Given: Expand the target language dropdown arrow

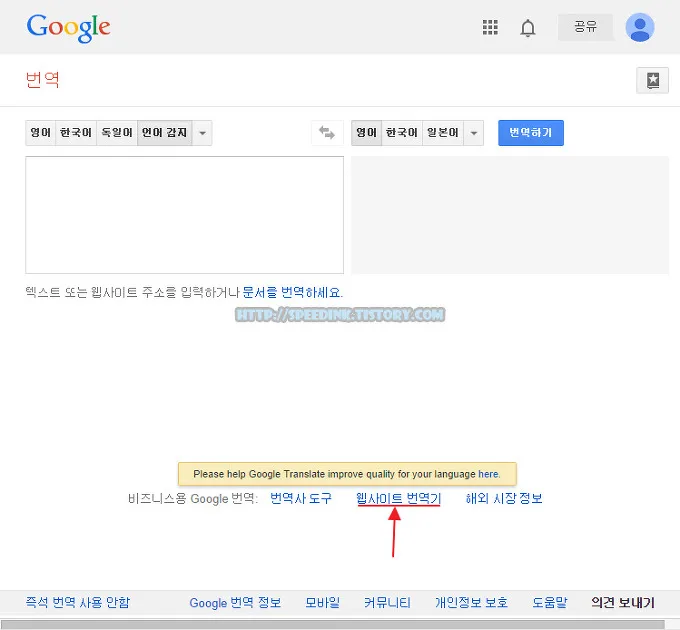Looking at the screenshot, I should pos(474,133).
